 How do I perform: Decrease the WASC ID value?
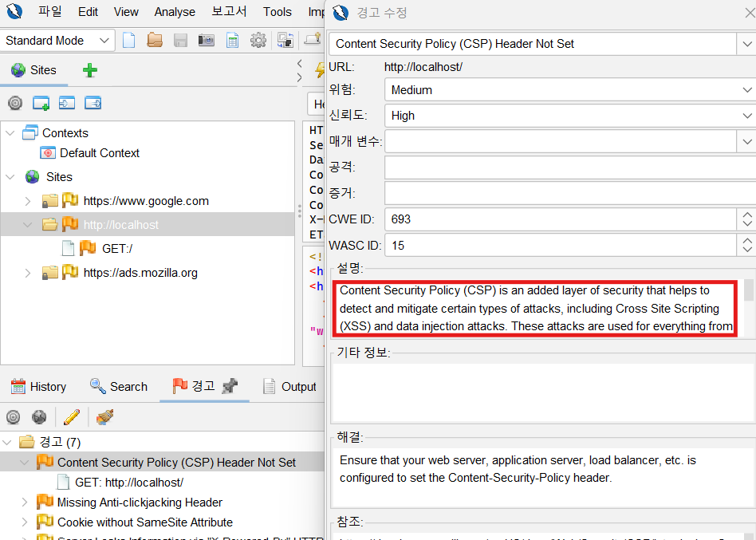tap(747, 250)
